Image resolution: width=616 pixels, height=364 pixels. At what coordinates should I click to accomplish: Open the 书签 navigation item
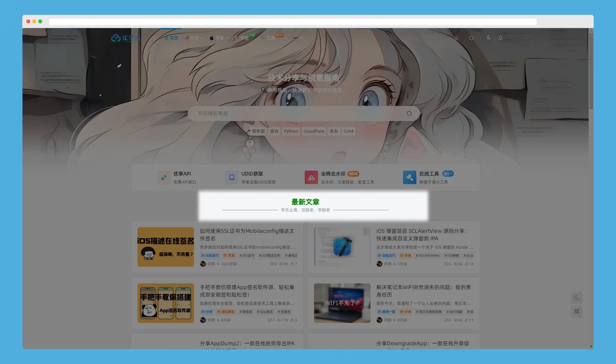point(242,38)
